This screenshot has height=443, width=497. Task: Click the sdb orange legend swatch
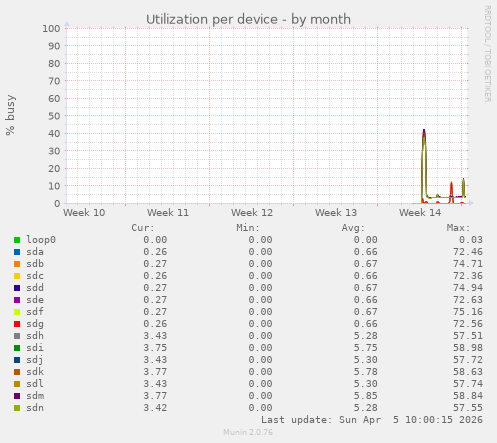(x=17, y=264)
